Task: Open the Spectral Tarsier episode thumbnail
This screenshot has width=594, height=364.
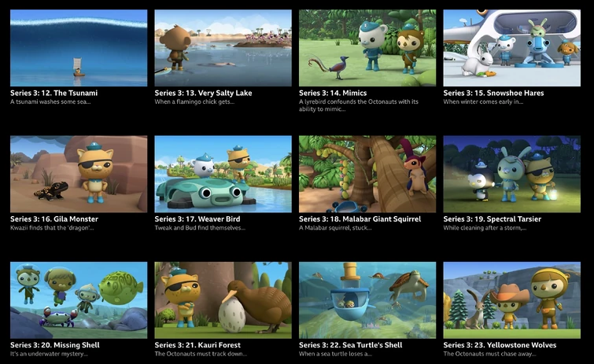Action: (x=512, y=174)
